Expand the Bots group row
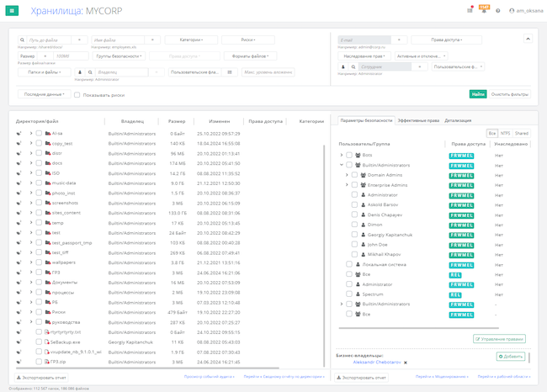Image resolution: width=547 pixels, height=392 pixels. click(x=341, y=155)
